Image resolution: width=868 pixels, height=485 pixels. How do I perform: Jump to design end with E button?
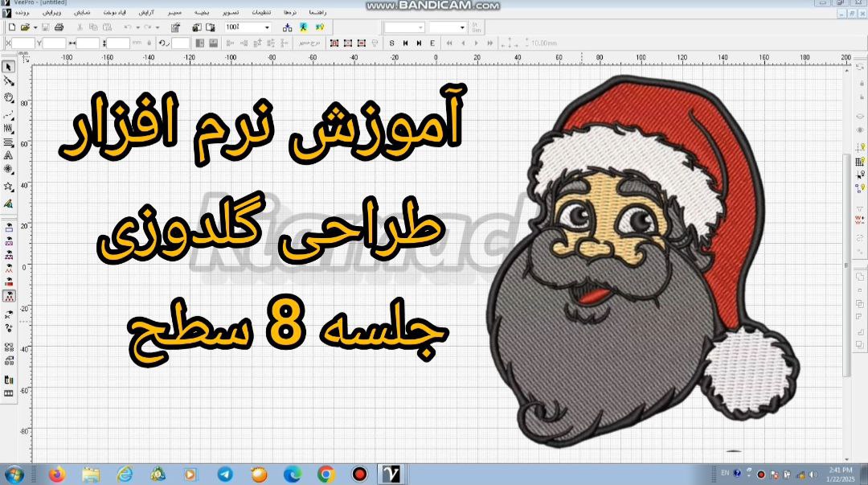[432, 43]
